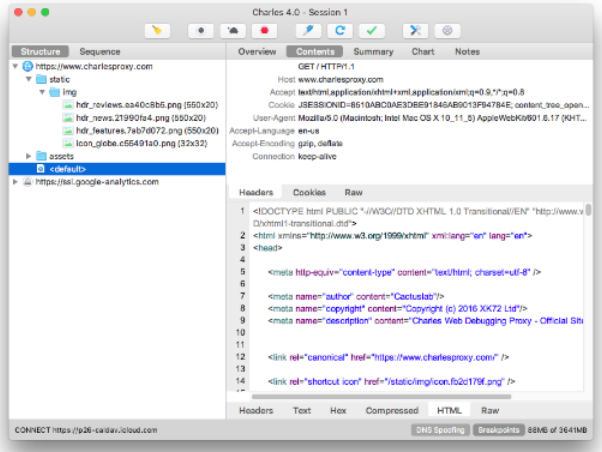Viewport: 602px width, 452px height.
Task: Expand the ssl.google-analytics.com host node
Action: point(15,182)
